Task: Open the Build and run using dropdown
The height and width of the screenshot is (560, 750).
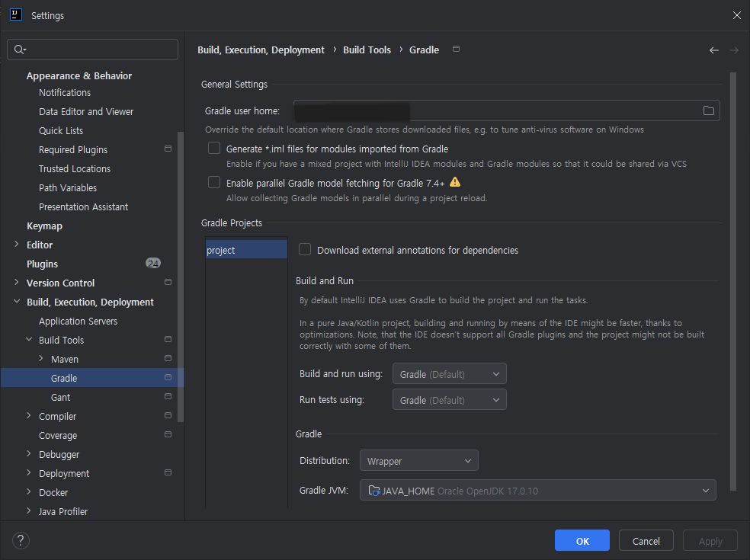Action: point(449,374)
